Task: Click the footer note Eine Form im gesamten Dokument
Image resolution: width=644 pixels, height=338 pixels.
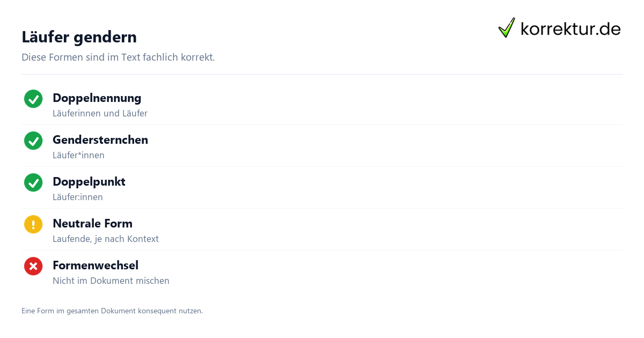Action: point(112,311)
